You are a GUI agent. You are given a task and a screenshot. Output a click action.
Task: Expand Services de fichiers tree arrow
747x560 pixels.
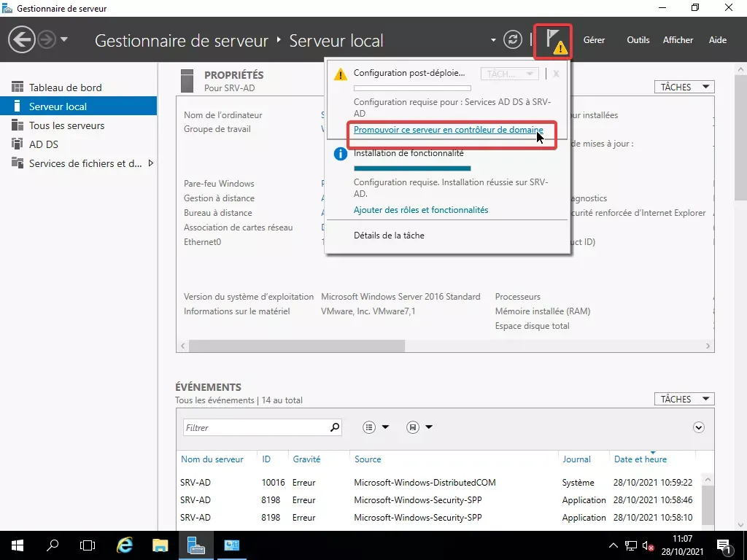tap(151, 163)
